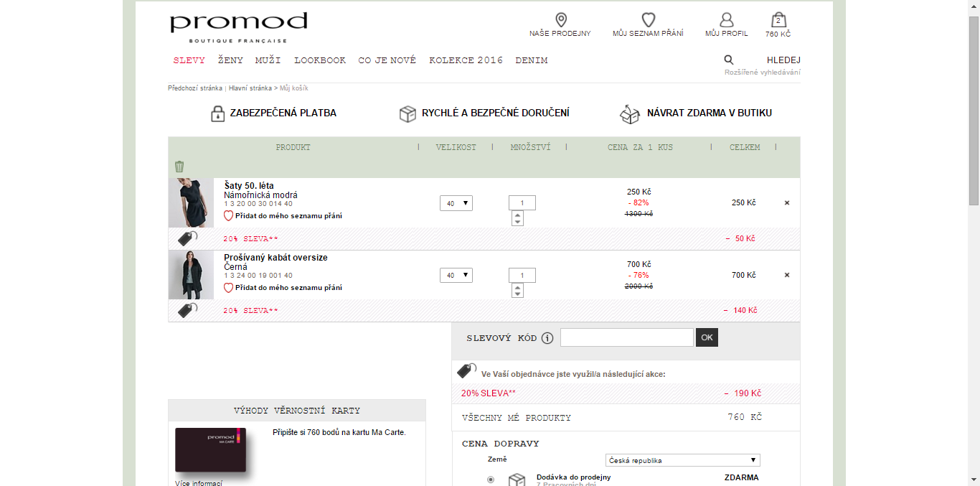Click the info icon beside Slevový kód
This screenshot has width=980, height=486.
pyautogui.click(x=547, y=338)
